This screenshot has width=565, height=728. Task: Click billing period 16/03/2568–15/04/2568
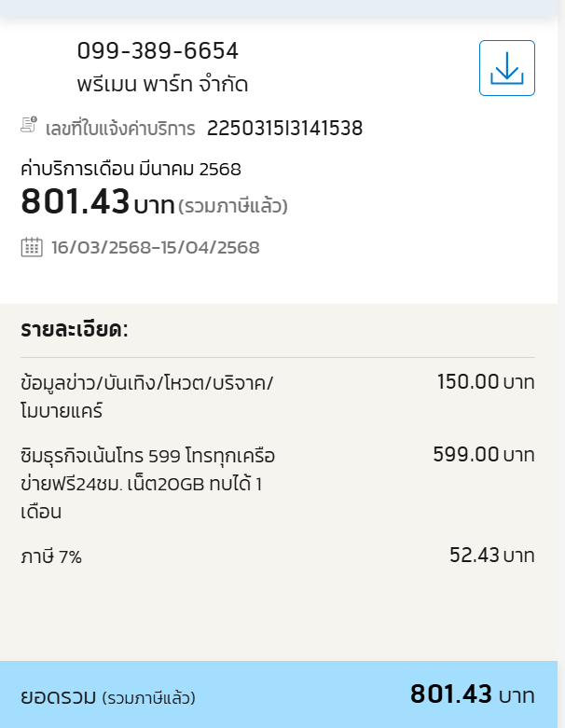pos(155,247)
